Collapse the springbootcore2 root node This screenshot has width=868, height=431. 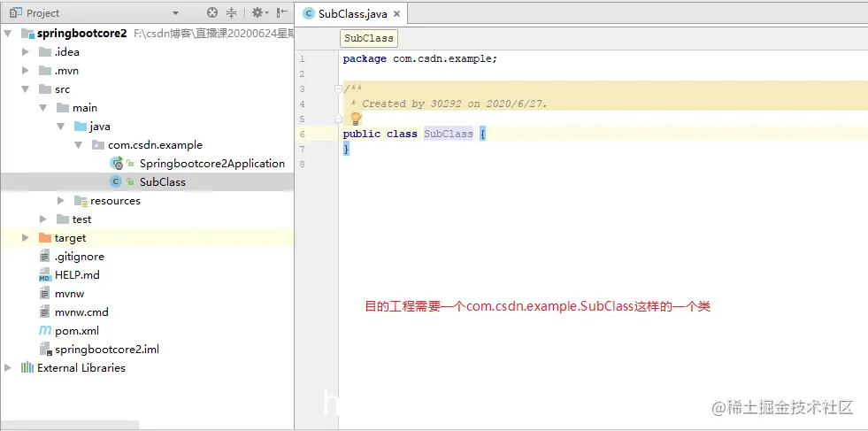pos(8,34)
